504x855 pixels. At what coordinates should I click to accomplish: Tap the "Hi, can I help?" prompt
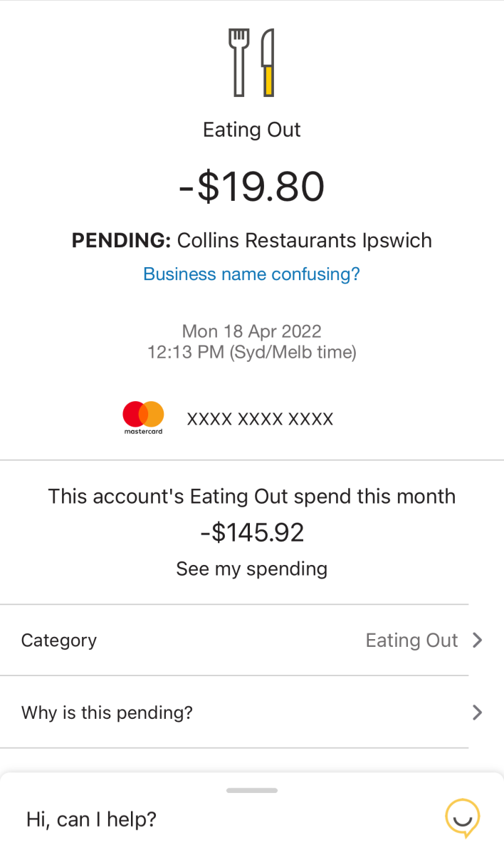(91, 819)
